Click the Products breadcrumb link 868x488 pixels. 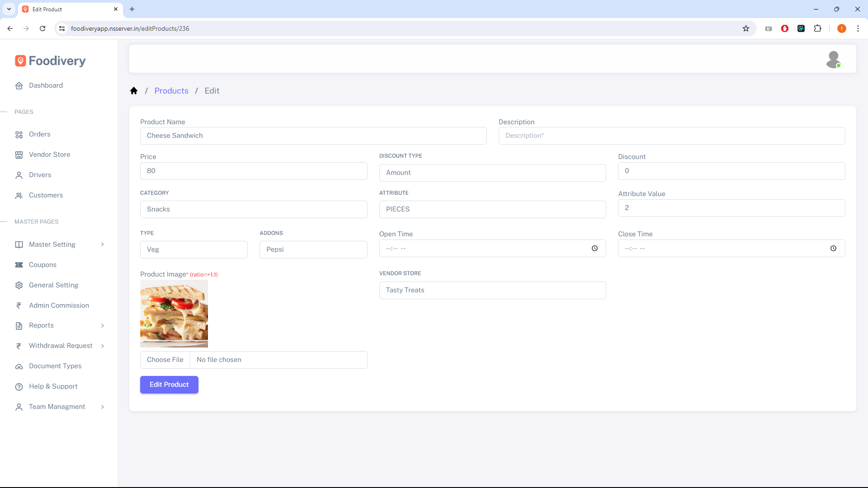point(171,90)
